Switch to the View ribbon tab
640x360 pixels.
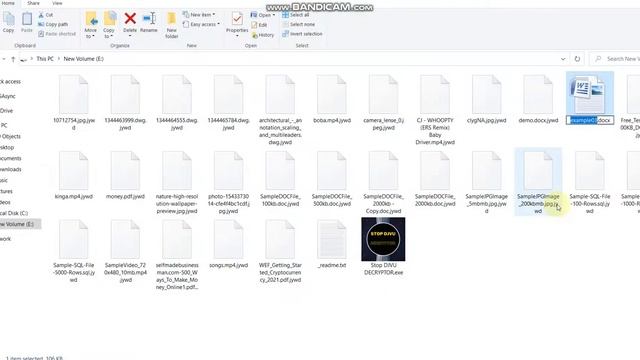[57, 3]
